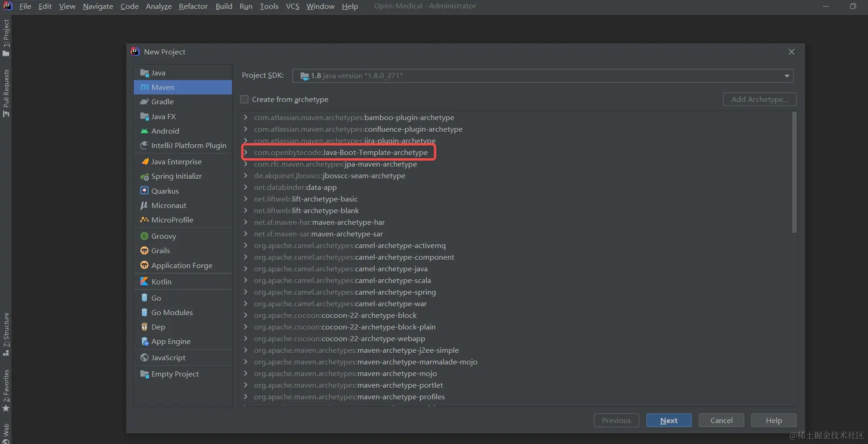Open the VCS menu
Viewport: 868px width, 444px height.
coord(293,6)
